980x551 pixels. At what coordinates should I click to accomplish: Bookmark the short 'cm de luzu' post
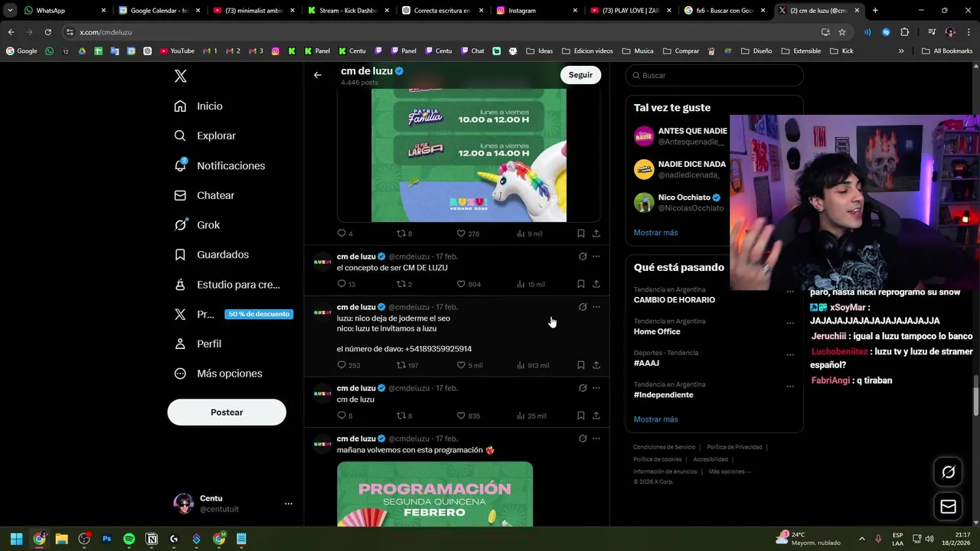(x=581, y=416)
